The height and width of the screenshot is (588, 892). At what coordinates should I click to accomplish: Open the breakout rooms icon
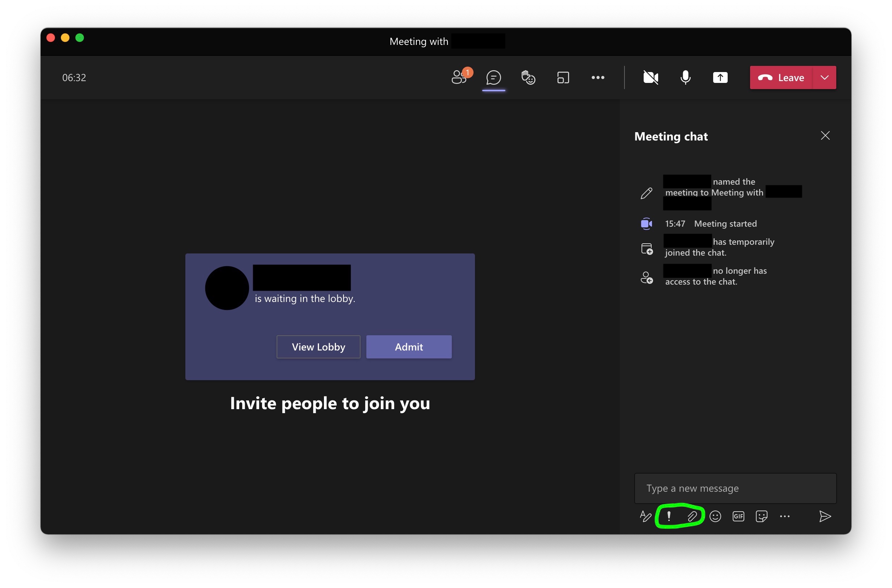click(x=563, y=77)
